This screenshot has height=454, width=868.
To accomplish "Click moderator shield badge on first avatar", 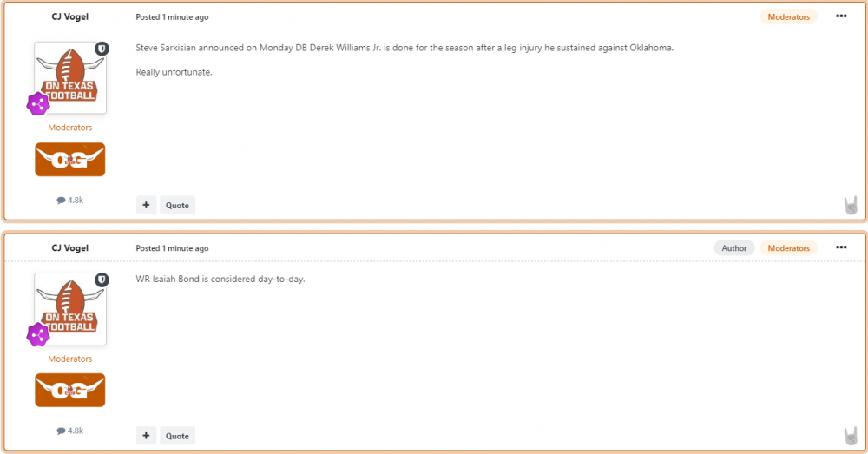I will 102,49.
